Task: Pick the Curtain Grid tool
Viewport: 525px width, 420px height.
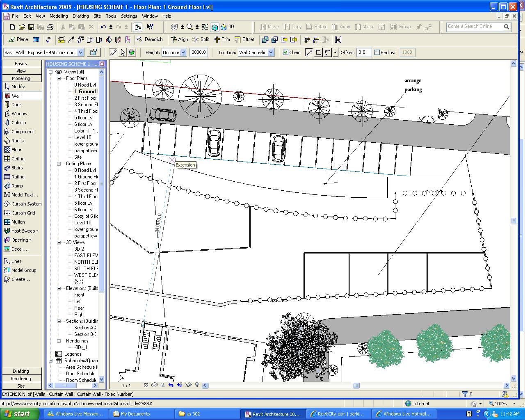Action: click(x=23, y=213)
